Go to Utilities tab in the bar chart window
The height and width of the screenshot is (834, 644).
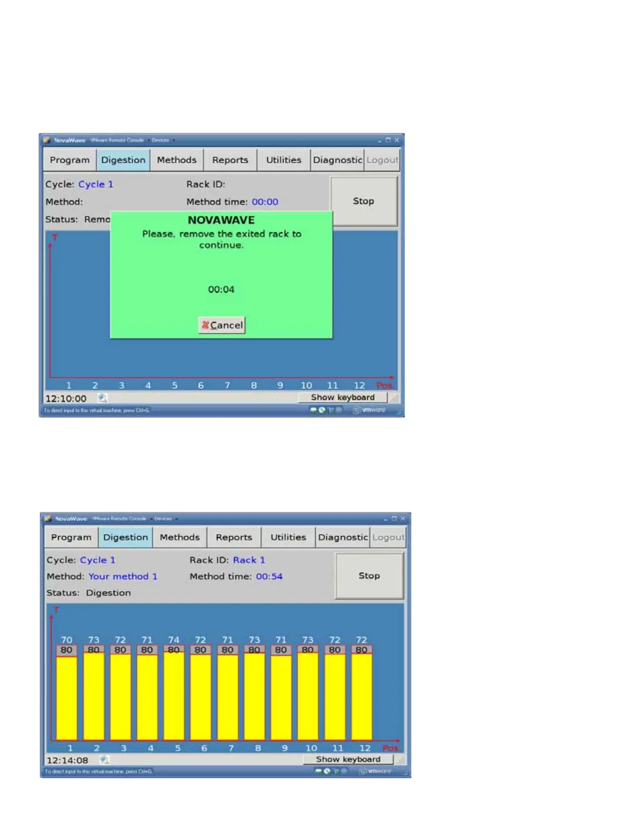288,538
